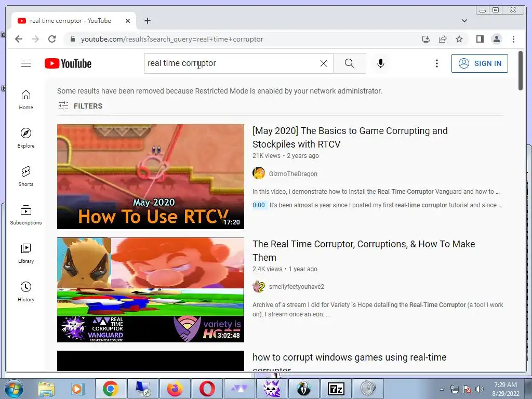Open the volume control in tray
Viewport: 532px width, 399px height.
480,389
